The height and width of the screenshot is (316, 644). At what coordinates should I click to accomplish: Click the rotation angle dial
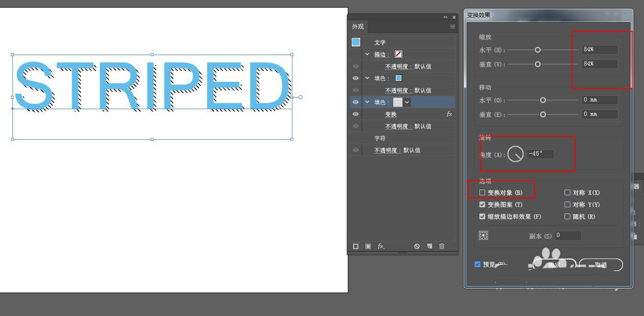(x=515, y=154)
